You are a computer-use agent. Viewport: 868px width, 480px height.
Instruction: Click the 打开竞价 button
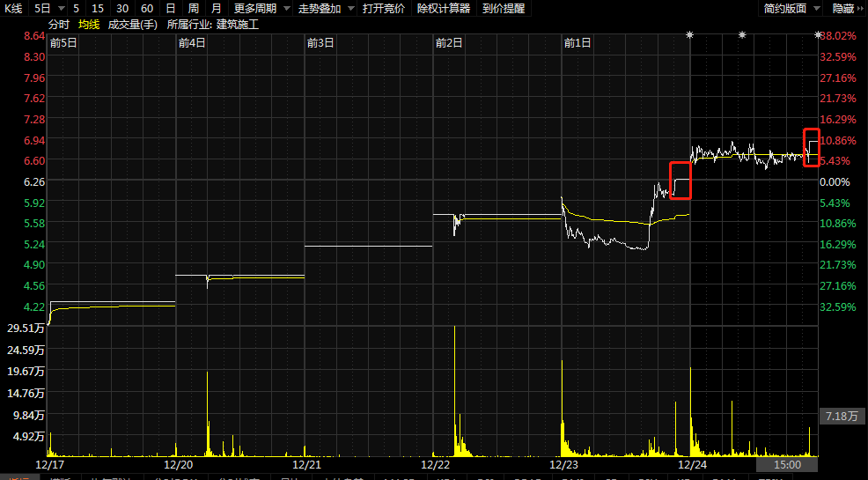click(384, 8)
